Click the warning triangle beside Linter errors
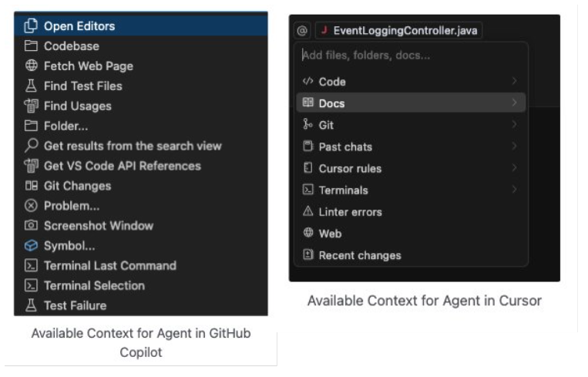Screen dimensions: 588x377 click(308, 211)
